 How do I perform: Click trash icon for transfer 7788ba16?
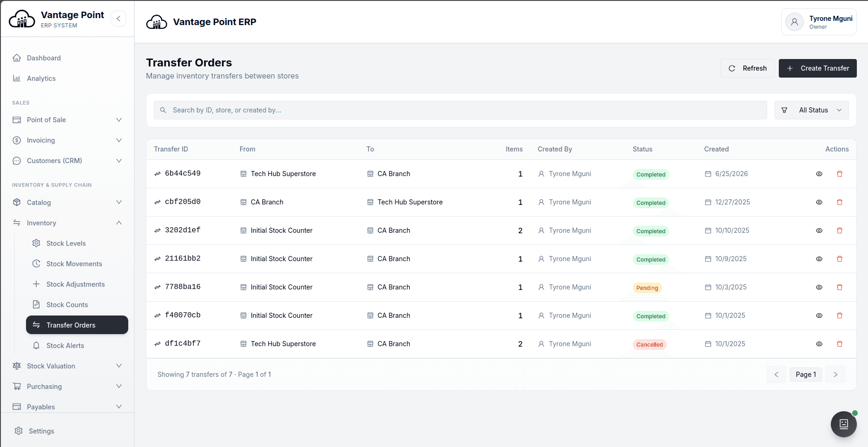tap(840, 287)
